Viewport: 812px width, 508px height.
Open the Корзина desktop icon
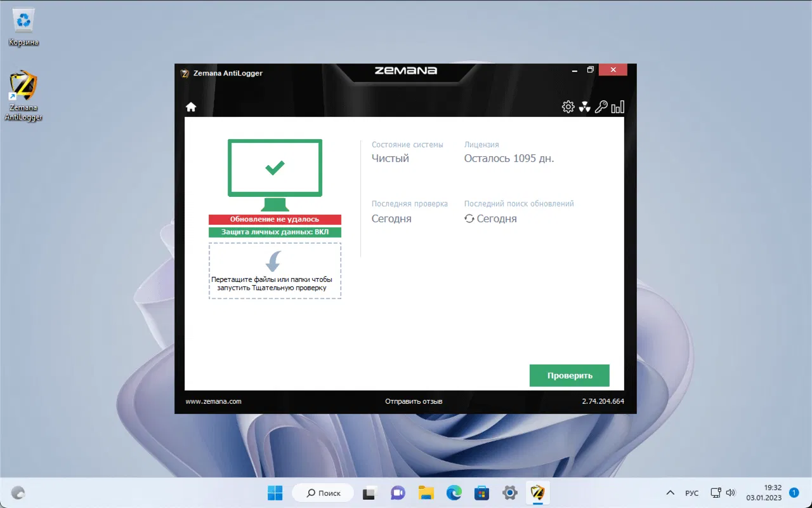(x=23, y=28)
